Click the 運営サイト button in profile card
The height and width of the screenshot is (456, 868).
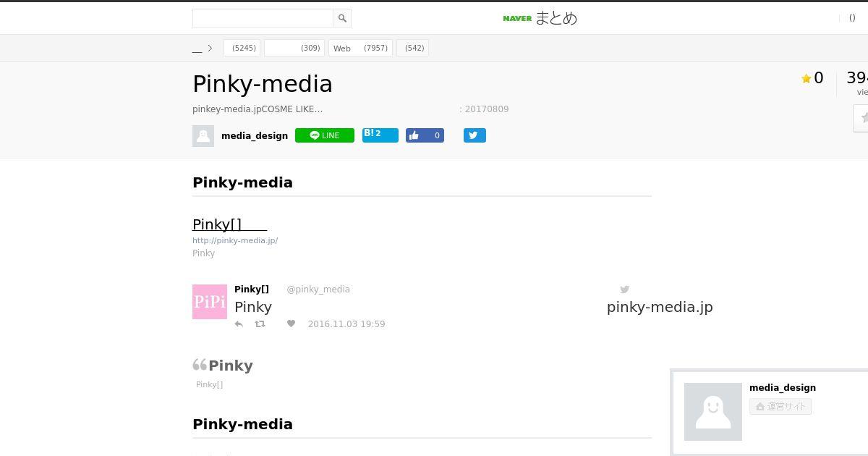780,407
